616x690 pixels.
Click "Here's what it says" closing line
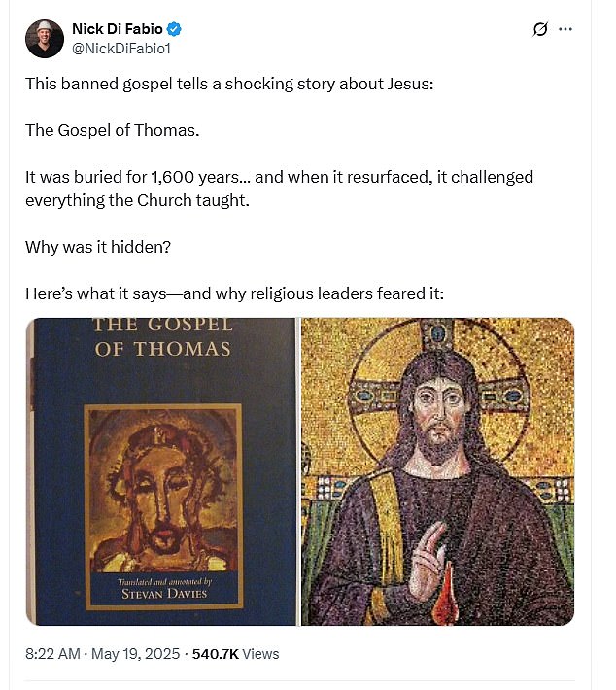tap(234, 293)
